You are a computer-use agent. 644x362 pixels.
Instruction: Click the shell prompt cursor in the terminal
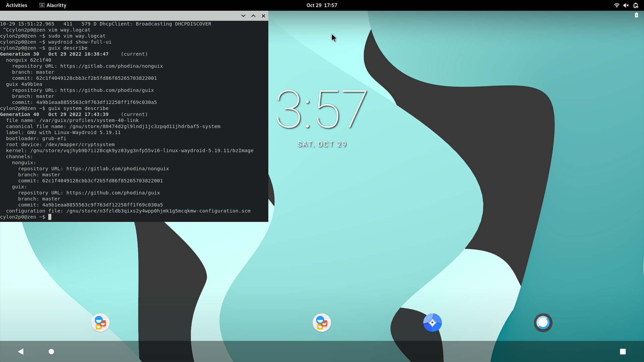[50, 217]
